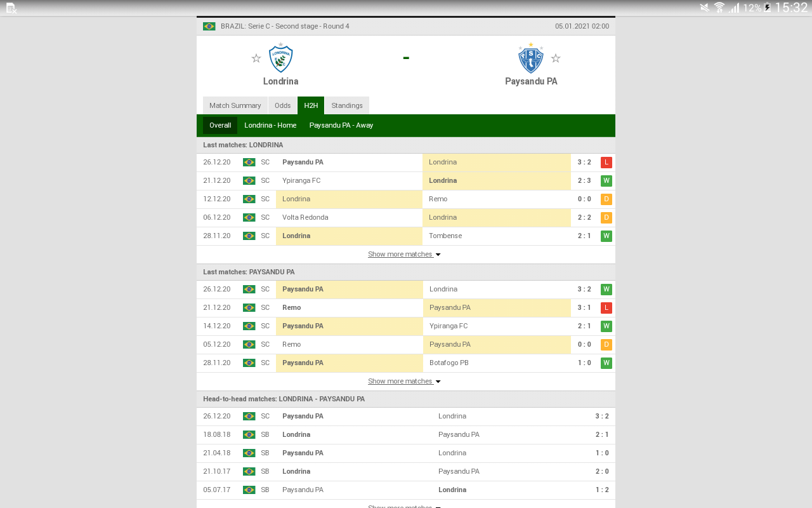Click the D badge on Londrina vs Remo
The width and height of the screenshot is (812, 508).
pyautogui.click(x=606, y=199)
